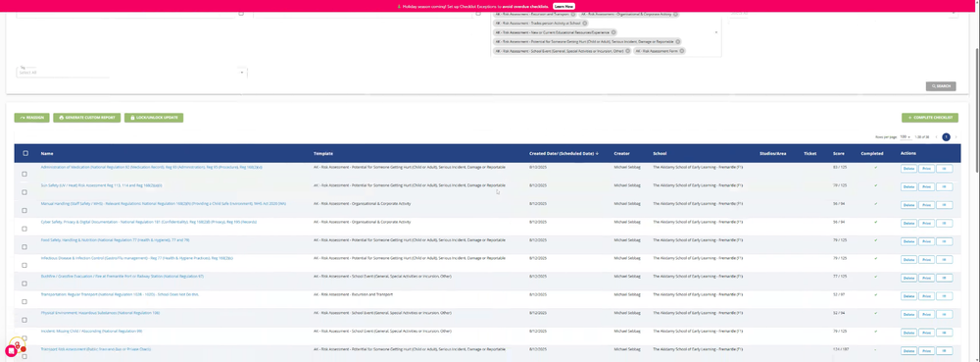
Task: Click the School column header
Action: (x=660, y=153)
